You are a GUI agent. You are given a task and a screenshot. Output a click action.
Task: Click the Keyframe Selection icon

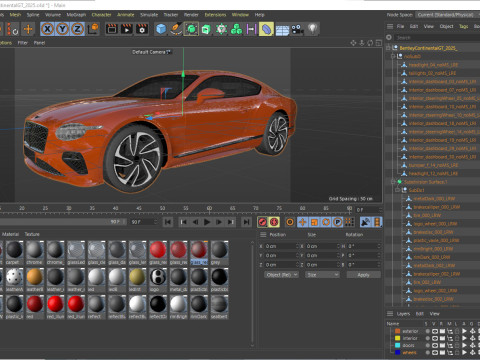[x=290, y=222]
